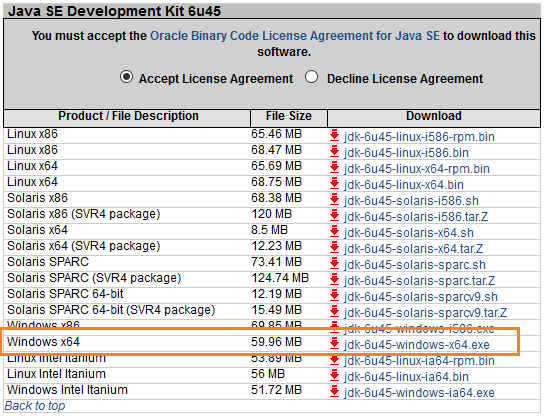Download jdk-6u45-solaris-sparc.sh file
545x417 pixels.
[x=415, y=264]
